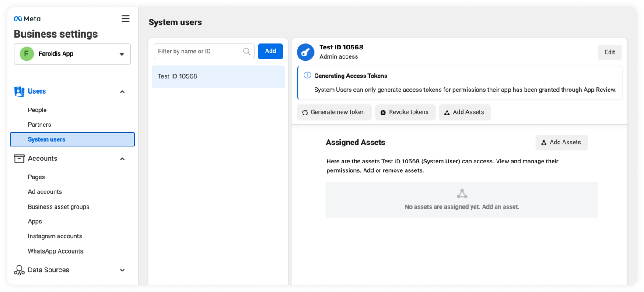Click the info icon beside Generating Access Tokens
The image size is (644, 292).
click(x=307, y=75)
